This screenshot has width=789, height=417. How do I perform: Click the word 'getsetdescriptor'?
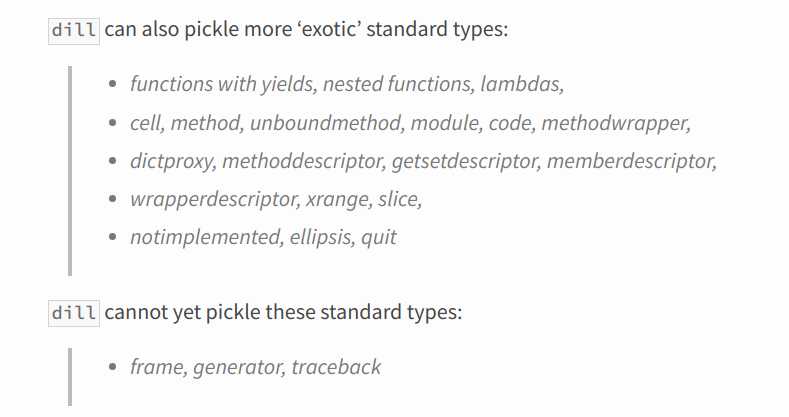pos(463,161)
